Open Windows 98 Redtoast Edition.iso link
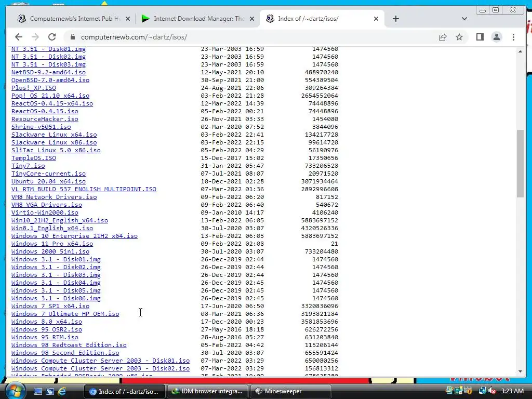The height and width of the screenshot is (399, 532). tap(69, 345)
